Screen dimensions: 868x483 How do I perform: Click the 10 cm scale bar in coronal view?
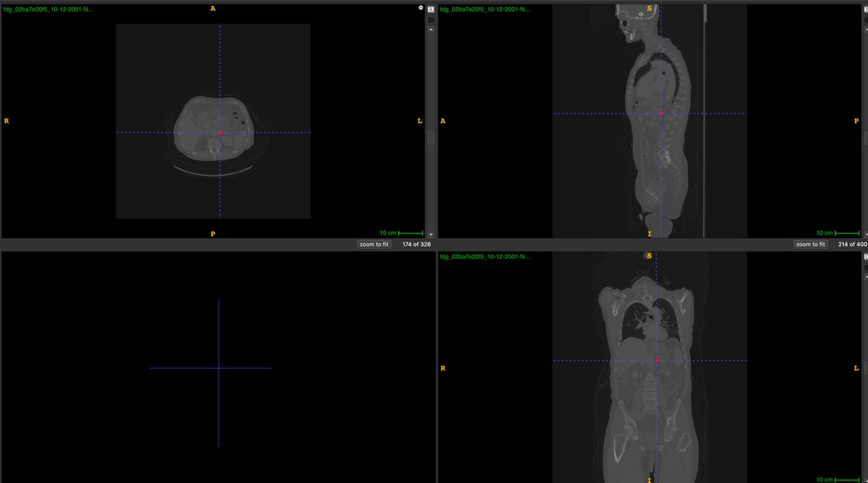838,479
